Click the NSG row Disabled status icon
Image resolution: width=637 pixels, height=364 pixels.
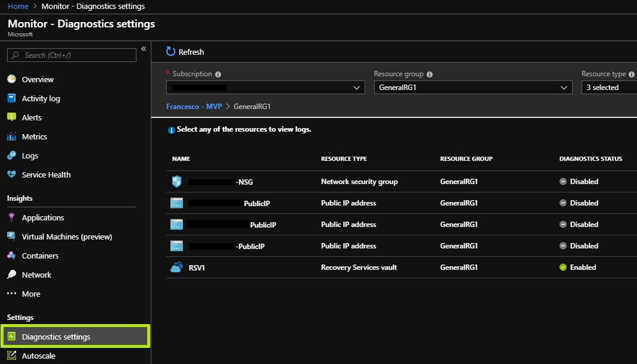tap(563, 182)
